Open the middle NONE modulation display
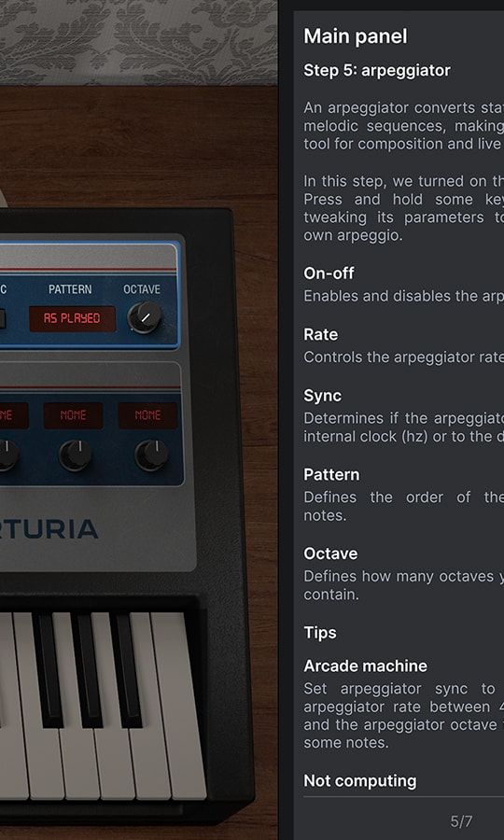 click(74, 415)
